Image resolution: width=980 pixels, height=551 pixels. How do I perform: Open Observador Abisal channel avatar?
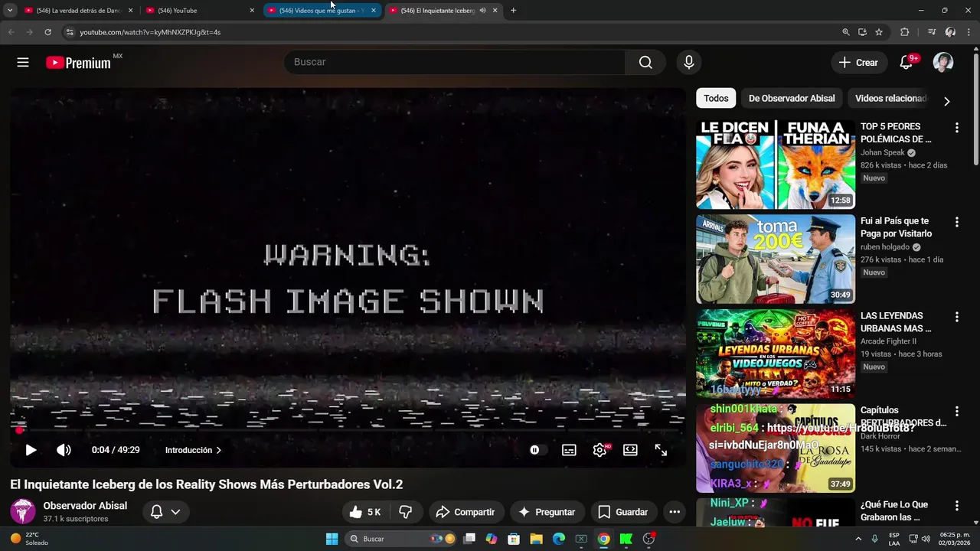(22, 511)
